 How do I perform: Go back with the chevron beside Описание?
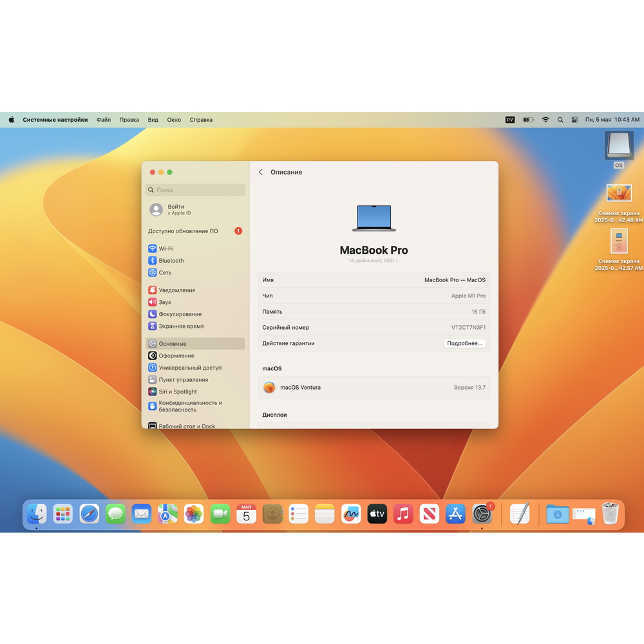(261, 172)
